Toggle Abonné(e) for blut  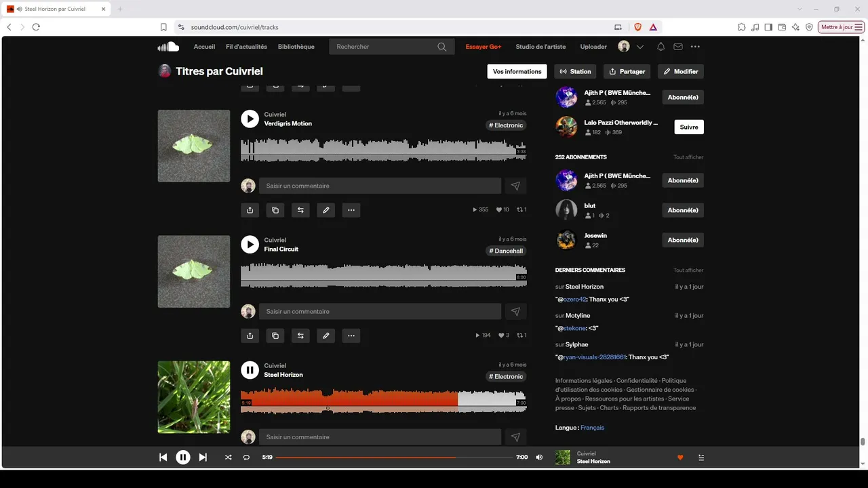point(683,210)
